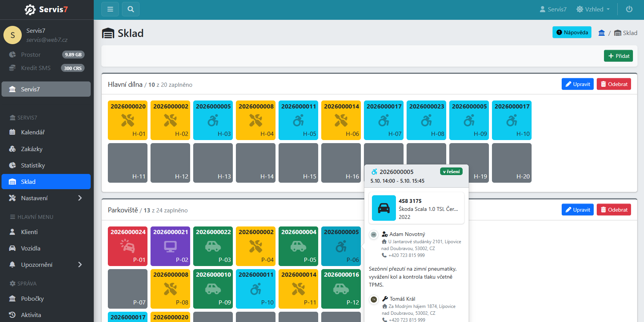Open slot H-10 with order 2026000017

[x=512, y=120]
